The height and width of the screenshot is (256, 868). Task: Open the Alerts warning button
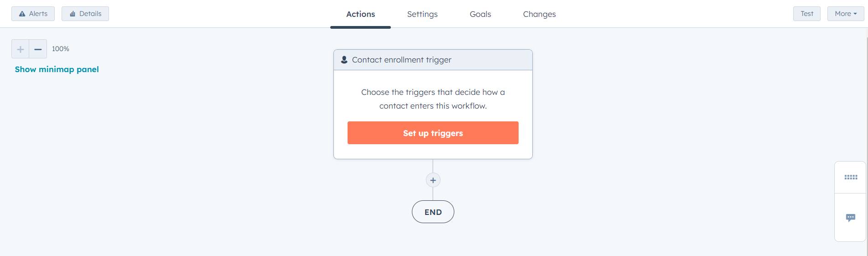[x=33, y=14]
